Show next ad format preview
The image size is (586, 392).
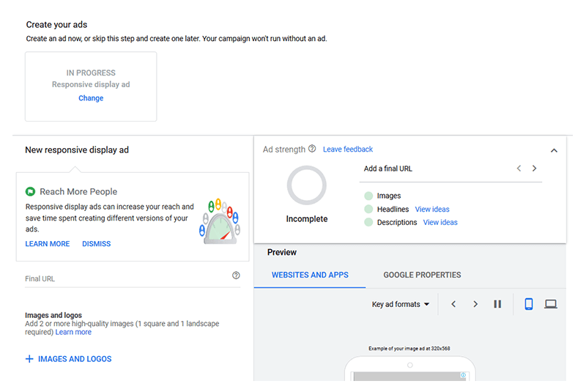point(475,304)
